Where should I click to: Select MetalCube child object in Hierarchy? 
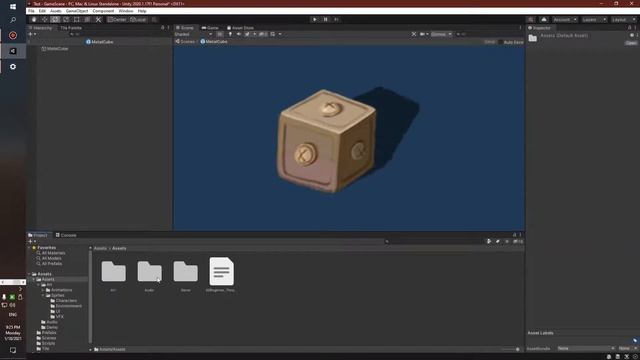tap(55, 49)
